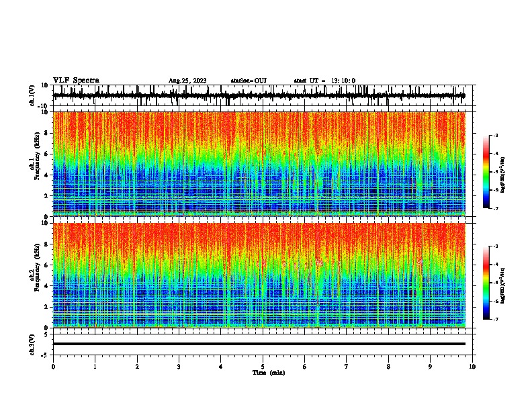Click the "6" tick on ch.1 frequency axis
Image resolution: width=532 pixels, height=411 pixels.
click(46, 154)
